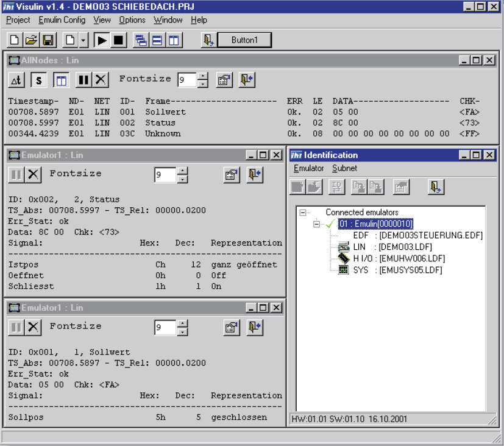504x446 pixels.
Task: Tile windows horizontally from the main toolbar
Action: pyautogui.click(x=157, y=40)
